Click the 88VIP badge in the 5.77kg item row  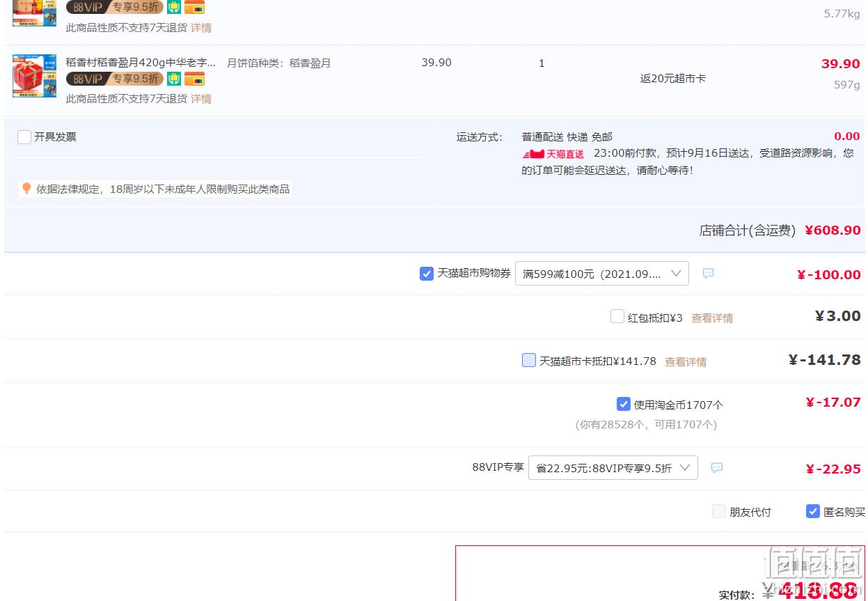click(x=115, y=7)
